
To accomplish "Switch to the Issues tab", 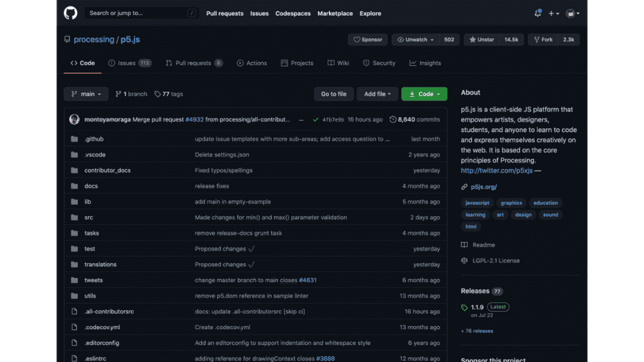I will click(x=130, y=63).
